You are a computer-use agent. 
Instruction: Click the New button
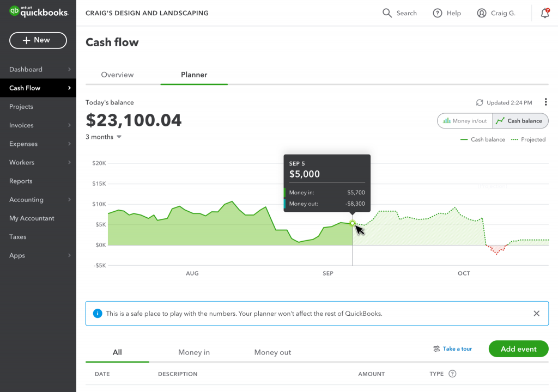38,40
